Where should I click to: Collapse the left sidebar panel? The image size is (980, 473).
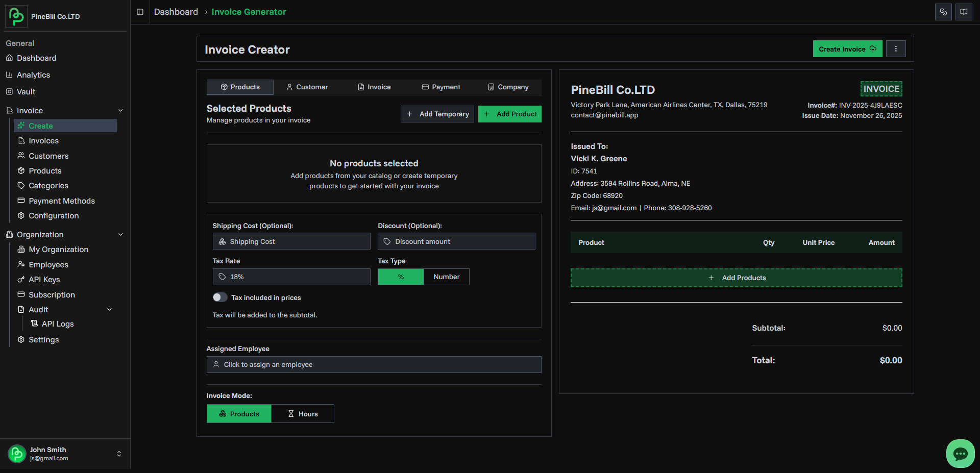140,12
